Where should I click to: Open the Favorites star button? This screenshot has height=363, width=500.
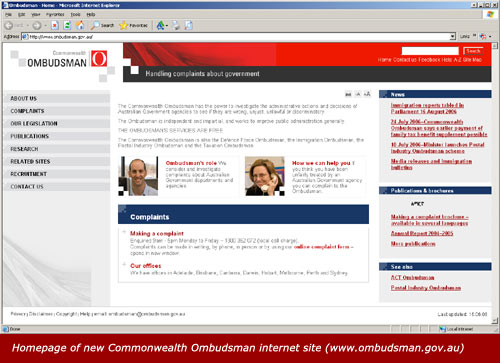[x=133, y=25]
